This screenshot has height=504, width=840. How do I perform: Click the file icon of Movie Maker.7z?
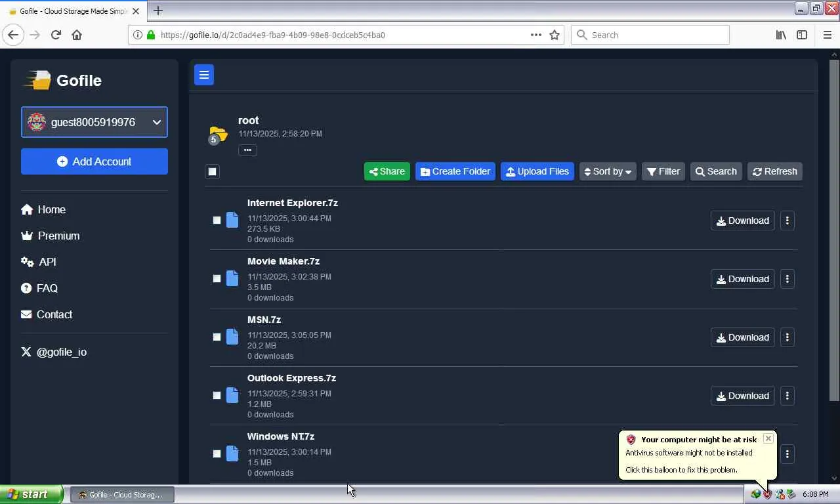tap(232, 278)
